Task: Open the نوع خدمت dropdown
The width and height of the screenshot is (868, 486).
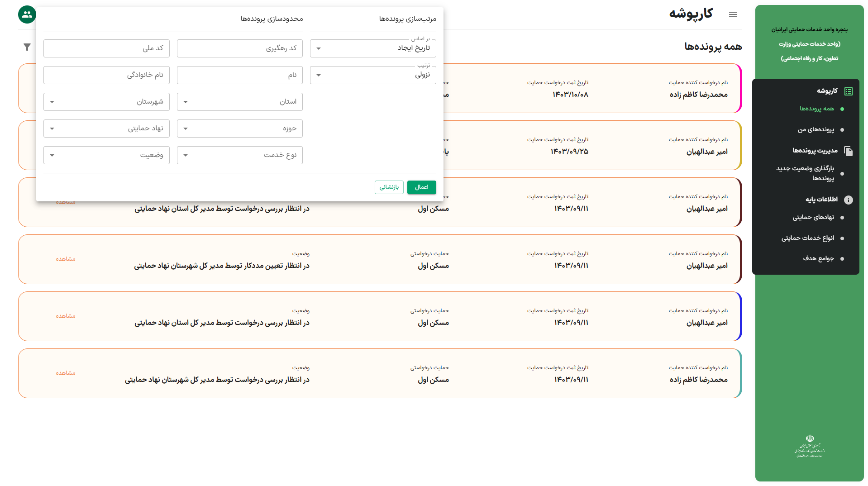Action: click(x=239, y=155)
